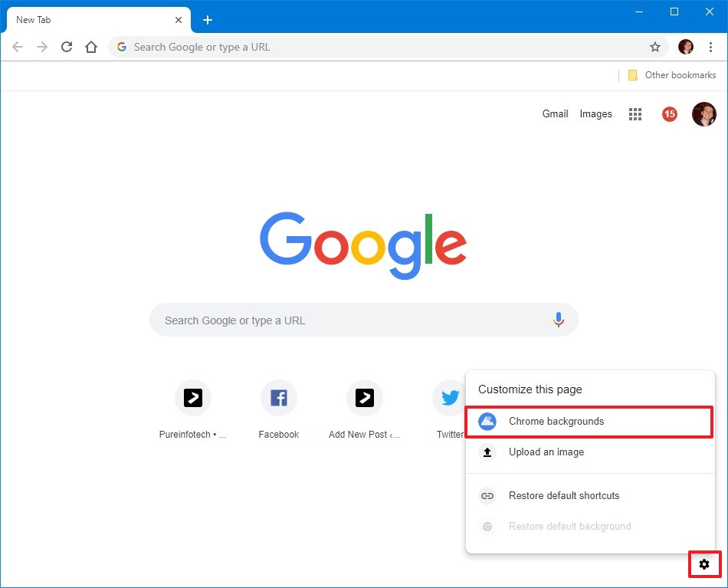Go to the browser home page
728x588 pixels.
[91, 47]
